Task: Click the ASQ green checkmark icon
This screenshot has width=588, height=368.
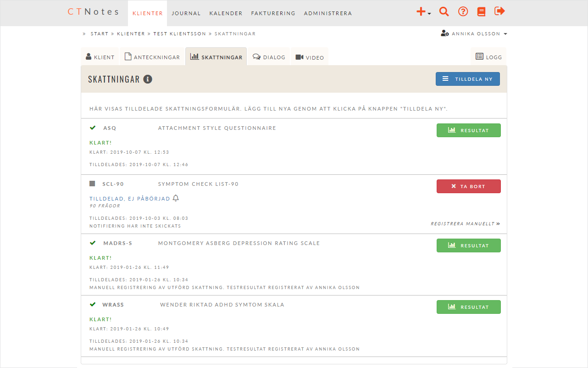Action: pos(93,128)
